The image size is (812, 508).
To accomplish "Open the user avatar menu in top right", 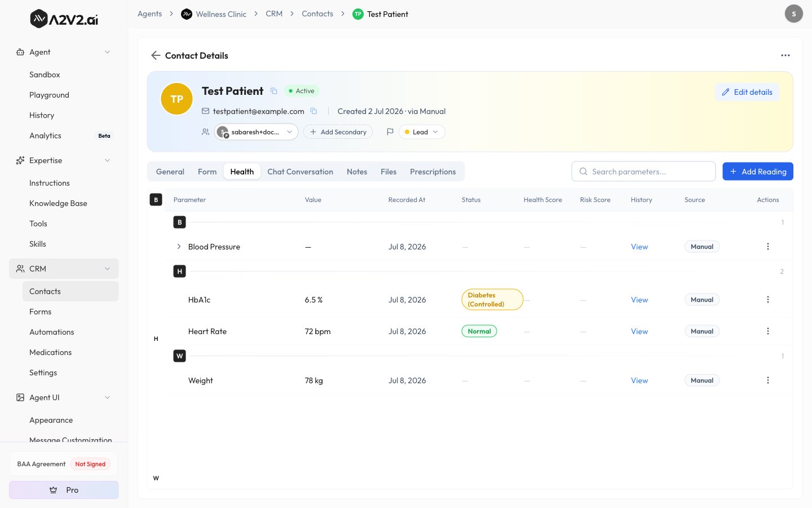I will 793,14.
